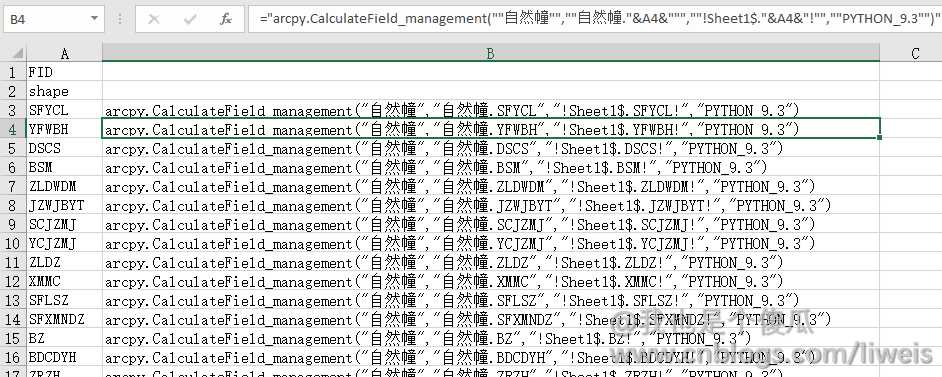
Task: Select column B header
Action: [x=491, y=53]
